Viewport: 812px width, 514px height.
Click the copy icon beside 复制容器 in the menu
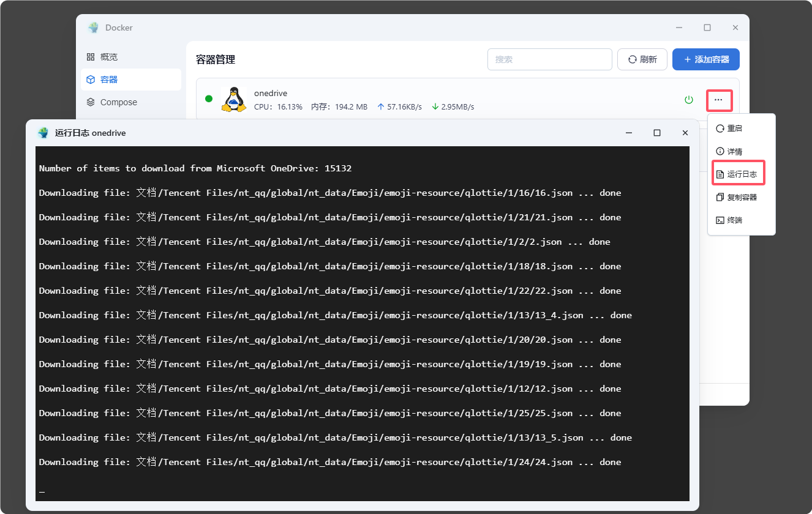pos(720,195)
